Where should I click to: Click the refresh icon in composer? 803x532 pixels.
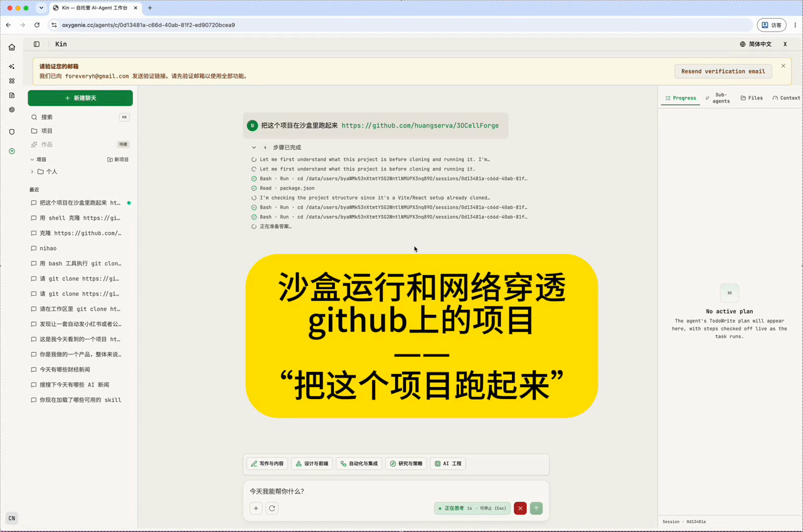tap(272, 508)
